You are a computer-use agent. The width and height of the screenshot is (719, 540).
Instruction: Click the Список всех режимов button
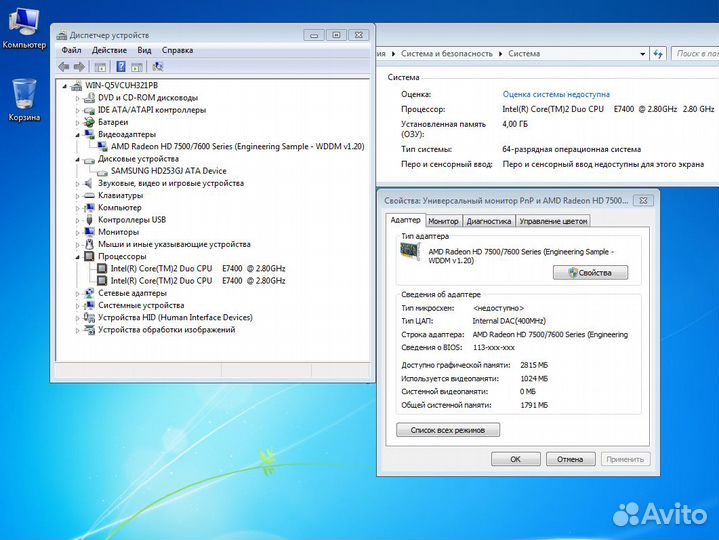[448, 430]
